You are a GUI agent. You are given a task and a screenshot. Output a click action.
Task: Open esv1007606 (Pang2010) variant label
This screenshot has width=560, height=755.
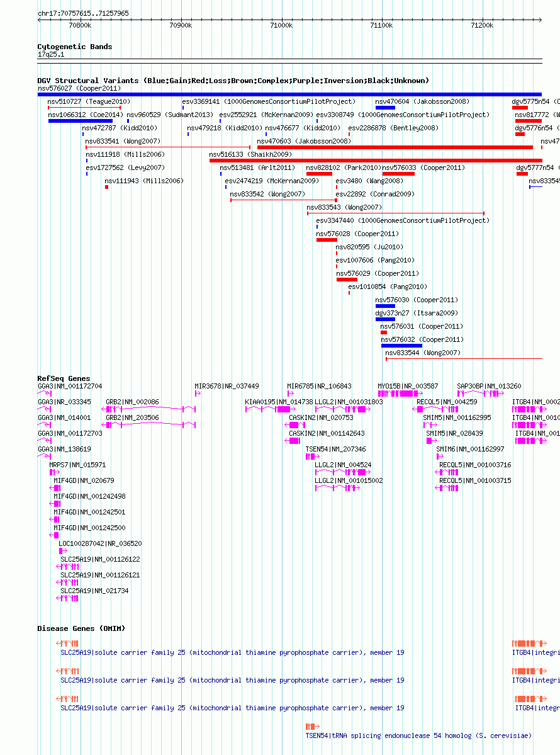(x=375, y=261)
